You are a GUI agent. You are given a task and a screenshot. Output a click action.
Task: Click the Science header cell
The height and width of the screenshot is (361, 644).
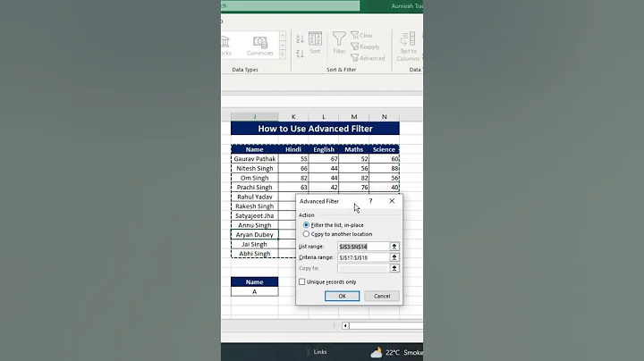[384, 149]
